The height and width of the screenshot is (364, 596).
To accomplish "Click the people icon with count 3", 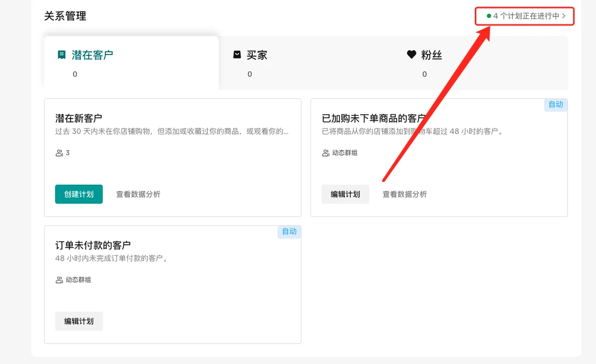I will (59, 153).
